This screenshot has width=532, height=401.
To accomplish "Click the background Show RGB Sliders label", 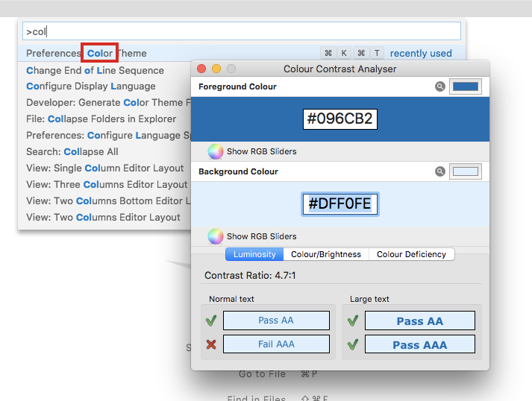I will (262, 236).
